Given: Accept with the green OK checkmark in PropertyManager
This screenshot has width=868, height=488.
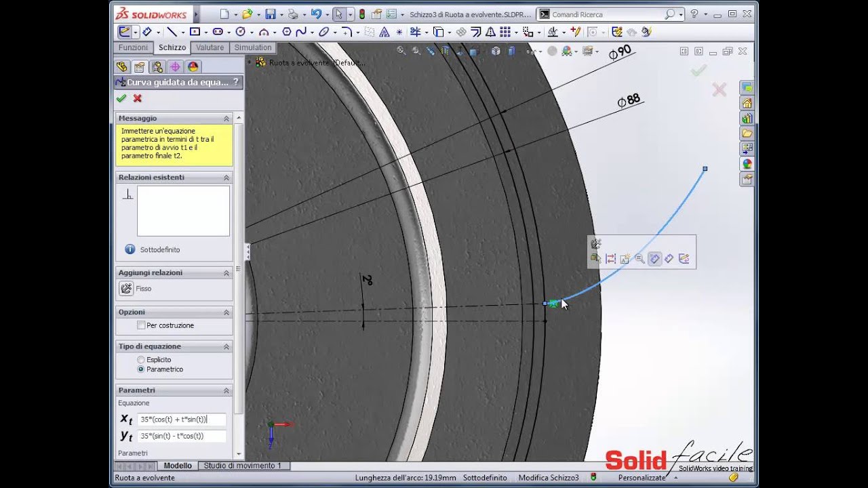Looking at the screenshot, I should (x=121, y=98).
